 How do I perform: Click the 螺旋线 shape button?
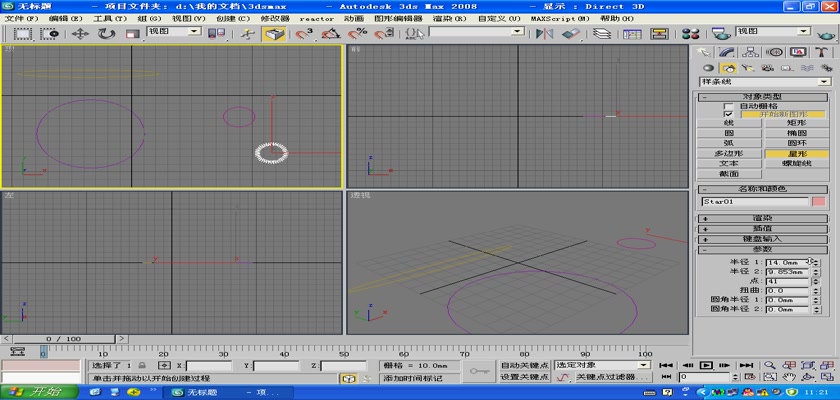797,163
